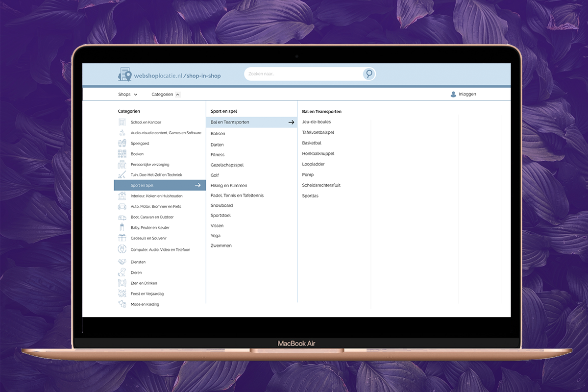588x392 pixels.
Task: Select School en Kantoor category
Action: [146, 122]
